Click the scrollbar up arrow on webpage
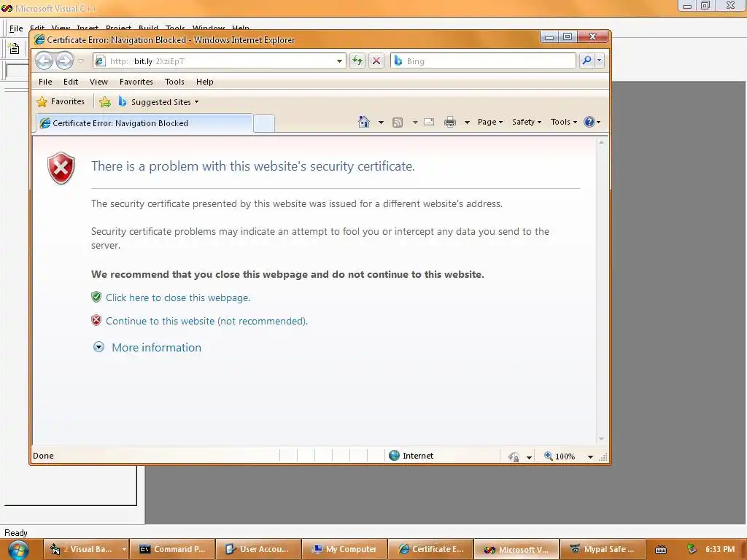Image resolution: width=747 pixels, height=560 pixels. [x=601, y=142]
